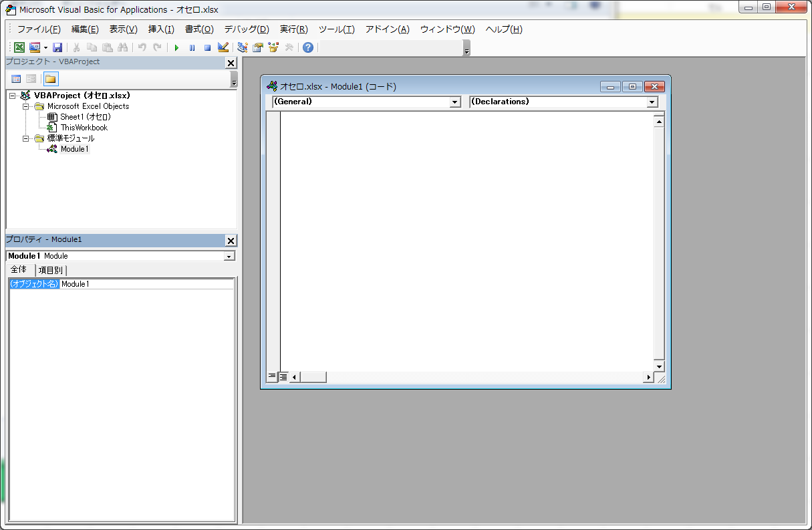
Task: Click the Reset stop square icon
Action: [x=207, y=47]
